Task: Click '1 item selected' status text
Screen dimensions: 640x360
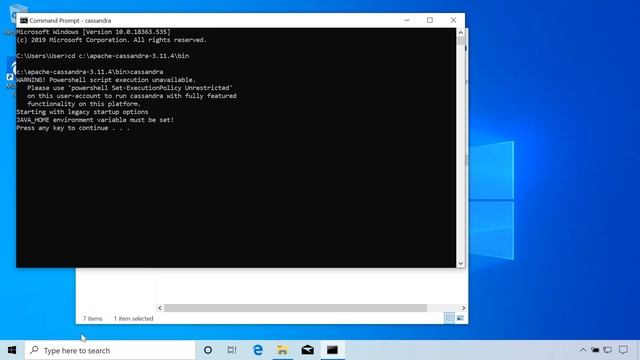Action: pyautogui.click(x=133, y=318)
